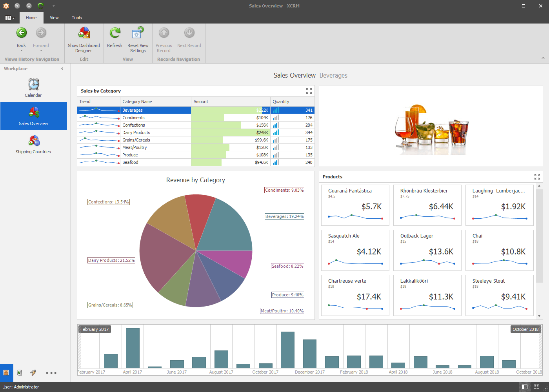Open the Show Dashboard Designer tool

click(x=84, y=33)
